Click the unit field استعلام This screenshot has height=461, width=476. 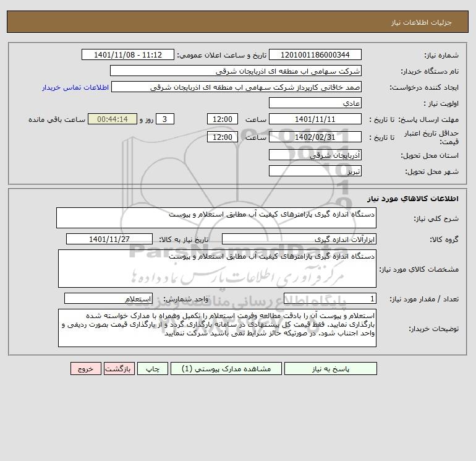click(108, 299)
